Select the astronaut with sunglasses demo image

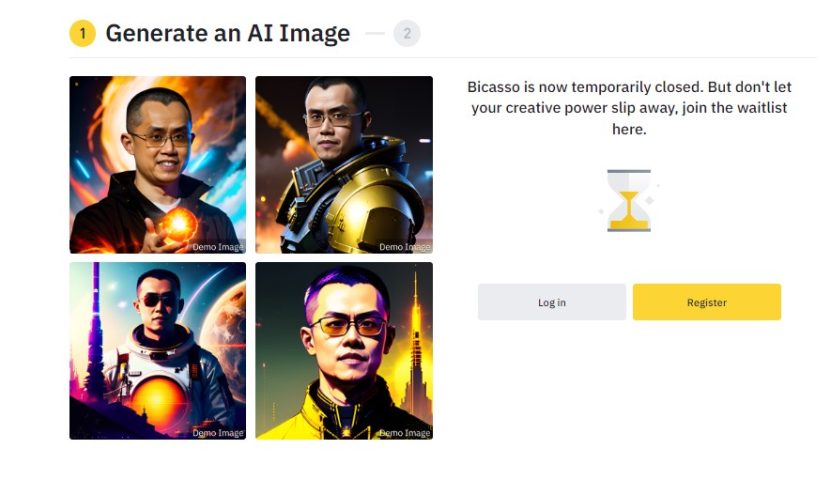click(x=157, y=351)
